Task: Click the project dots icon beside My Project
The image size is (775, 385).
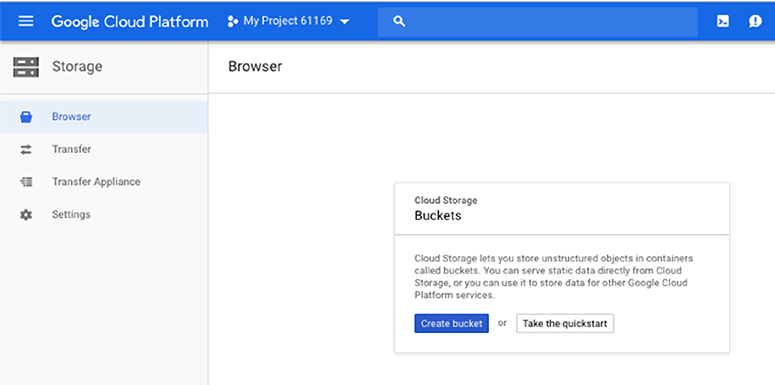Action: 232,21
